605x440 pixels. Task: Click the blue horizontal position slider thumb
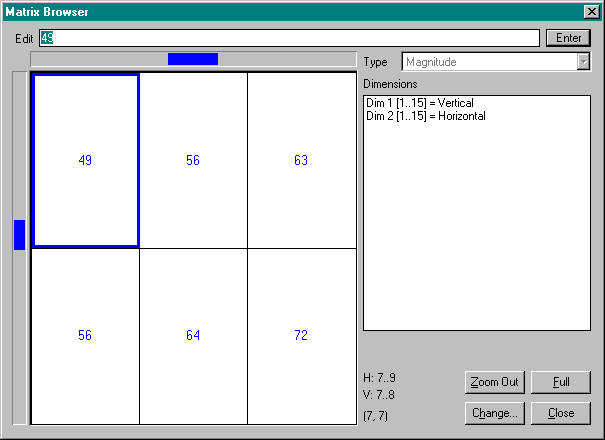pos(193,59)
